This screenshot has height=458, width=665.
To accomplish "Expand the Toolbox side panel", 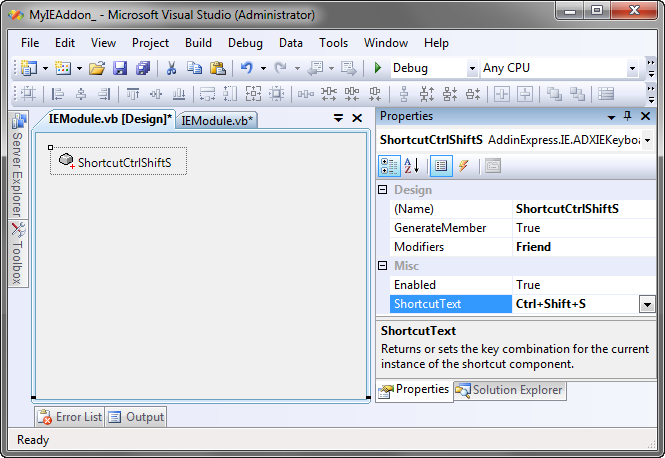I will coord(17,254).
